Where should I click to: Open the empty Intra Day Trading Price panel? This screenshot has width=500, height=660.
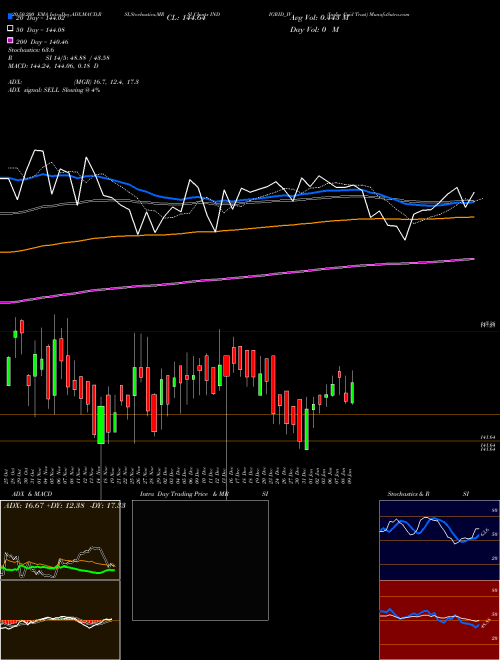(200, 560)
